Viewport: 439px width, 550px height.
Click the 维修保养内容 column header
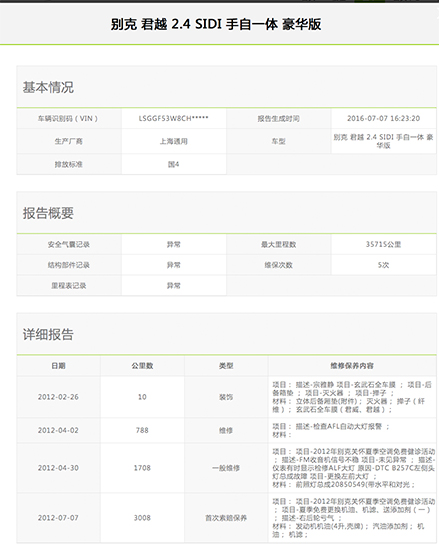352,366
